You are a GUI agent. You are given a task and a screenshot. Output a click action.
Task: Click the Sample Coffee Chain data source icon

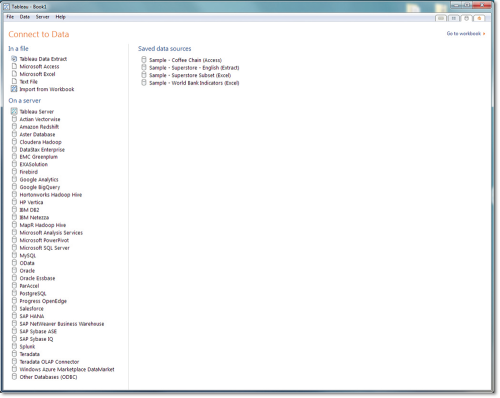(144, 60)
